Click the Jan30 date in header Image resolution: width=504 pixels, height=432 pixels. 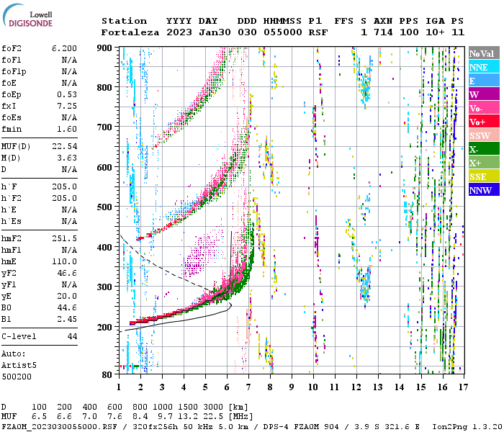(x=215, y=32)
